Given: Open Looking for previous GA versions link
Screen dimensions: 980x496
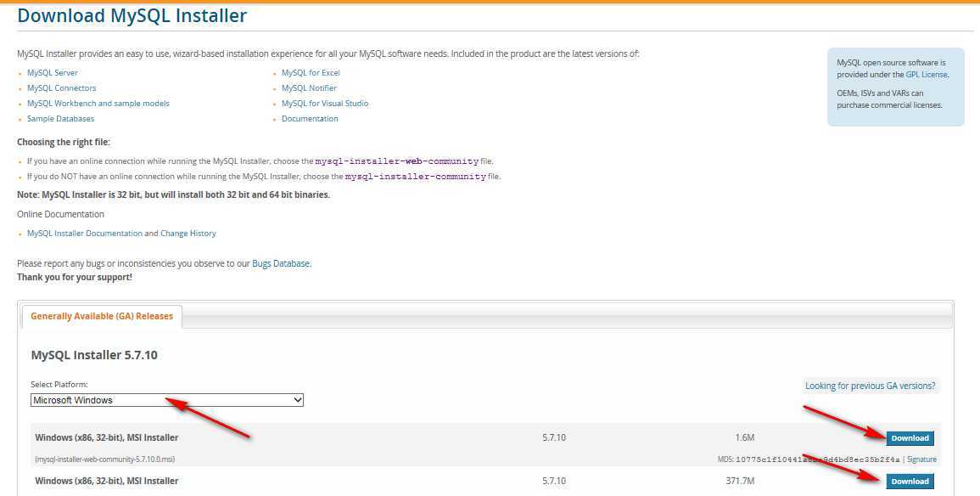Looking at the screenshot, I should pyautogui.click(x=870, y=386).
